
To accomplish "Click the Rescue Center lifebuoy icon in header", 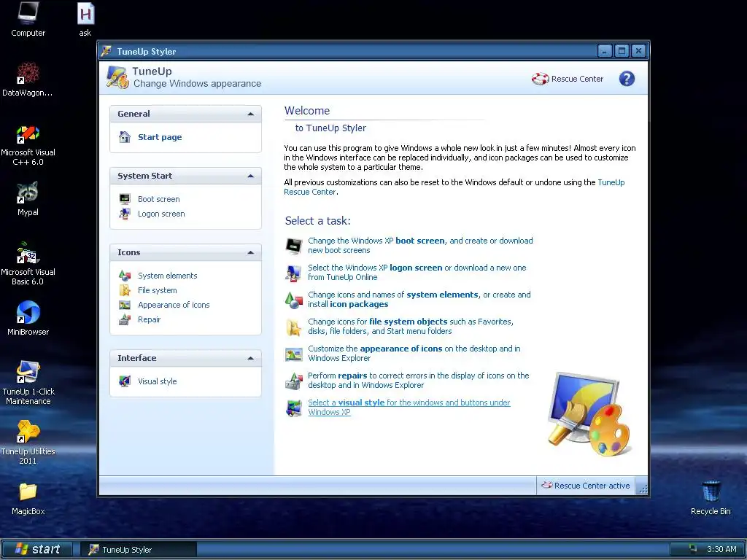I will (541, 79).
